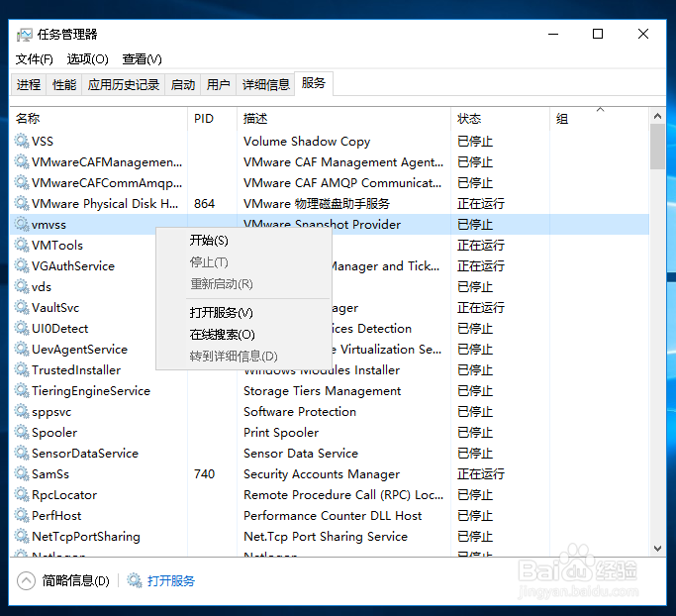Screen dimensions: 676x616
Task: Sort by the 组 column header
Action: click(599, 118)
